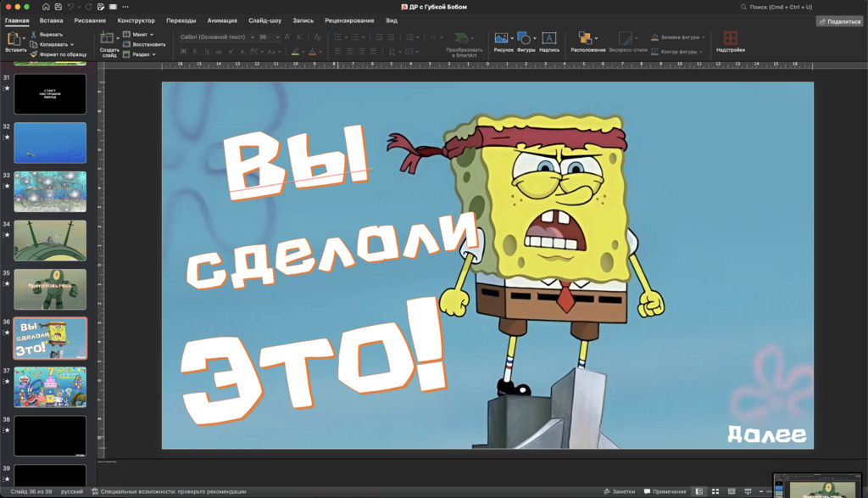Open the line spacing dropdown
The image size is (868, 498).
[418, 37]
